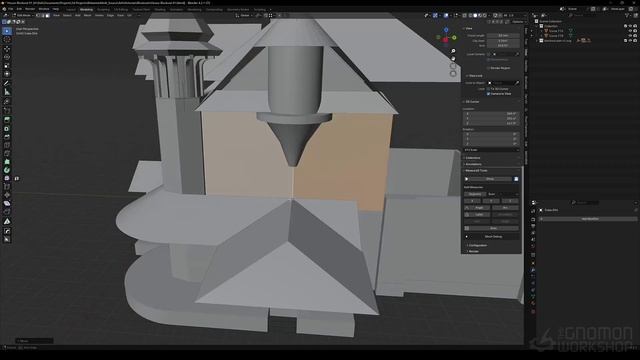
Task: Switch to vertex select mode
Action: click(x=38, y=15)
